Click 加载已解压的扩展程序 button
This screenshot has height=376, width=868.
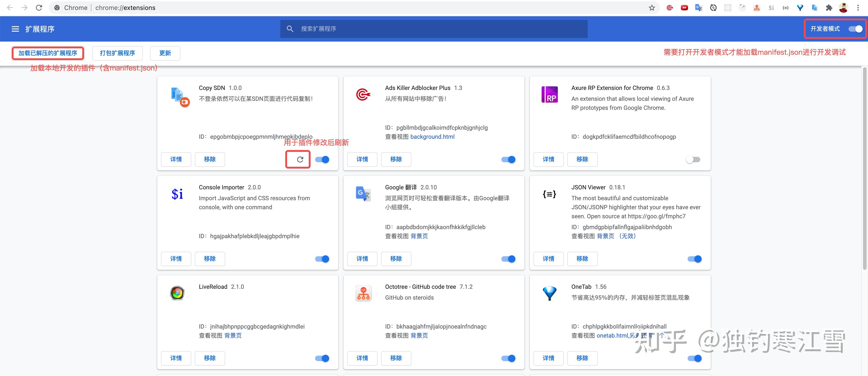coord(48,53)
